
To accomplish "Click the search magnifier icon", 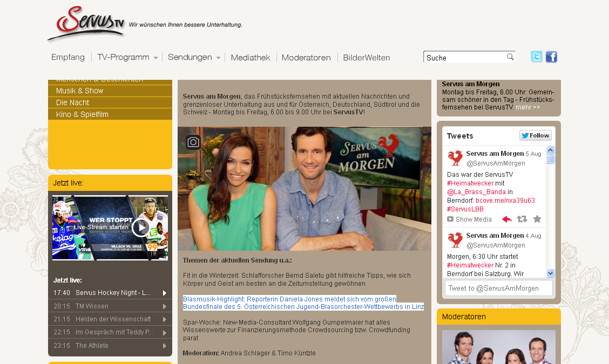I will [510, 57].
